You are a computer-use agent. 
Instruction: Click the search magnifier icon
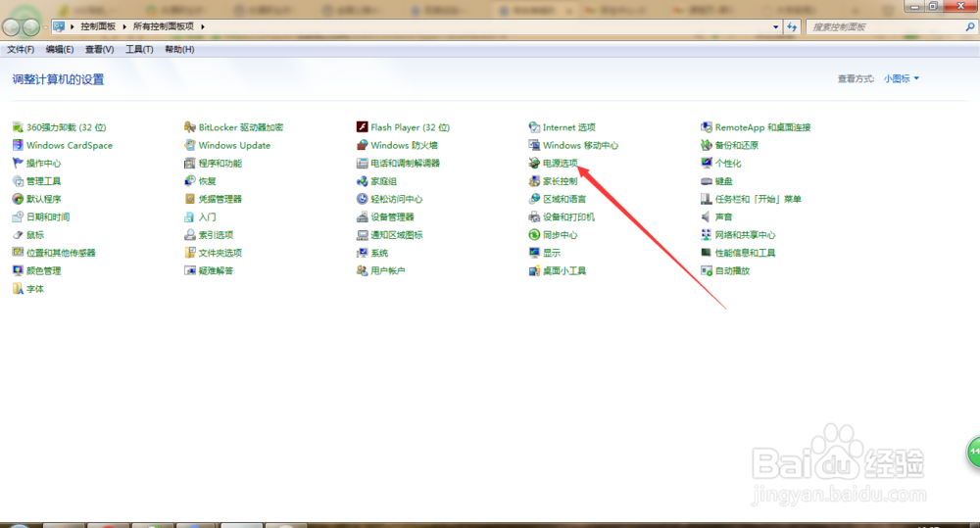point(969,26)
